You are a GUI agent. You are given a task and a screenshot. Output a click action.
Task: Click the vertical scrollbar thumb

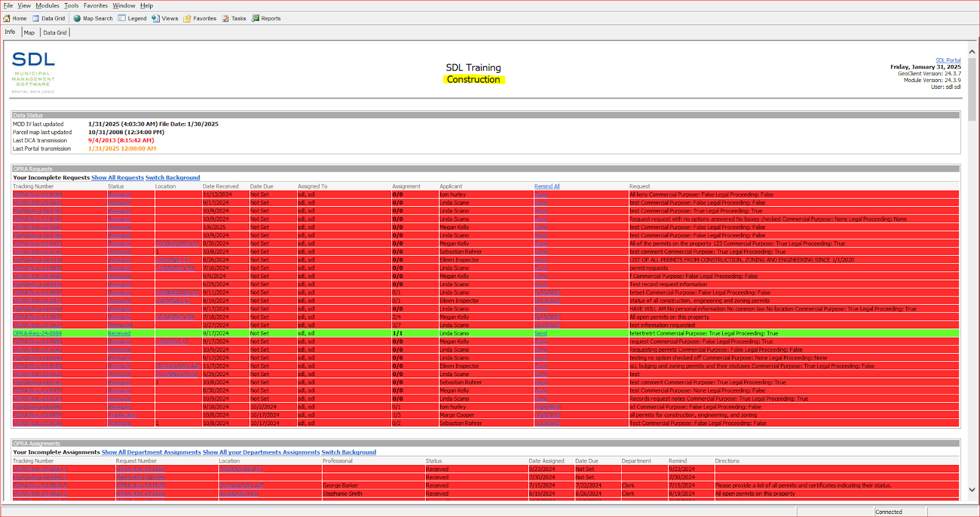tap(972, 90)
